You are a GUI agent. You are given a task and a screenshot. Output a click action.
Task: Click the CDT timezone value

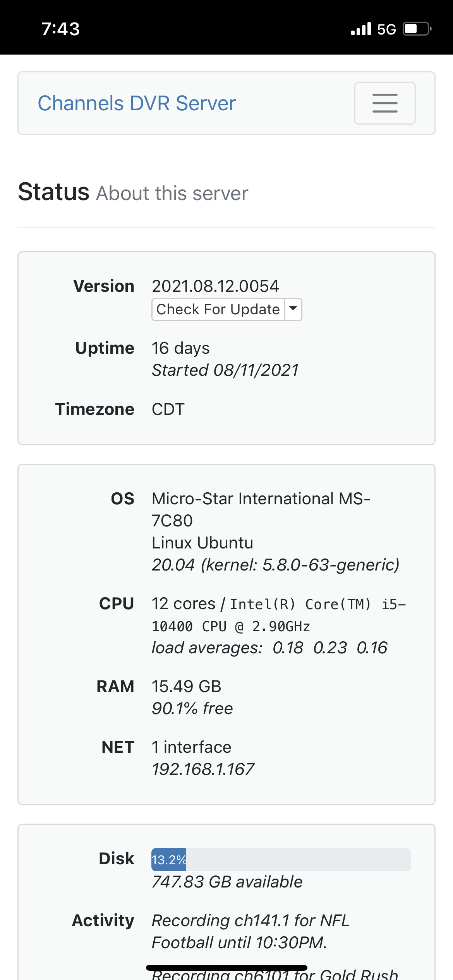click(x=168, y=409)
